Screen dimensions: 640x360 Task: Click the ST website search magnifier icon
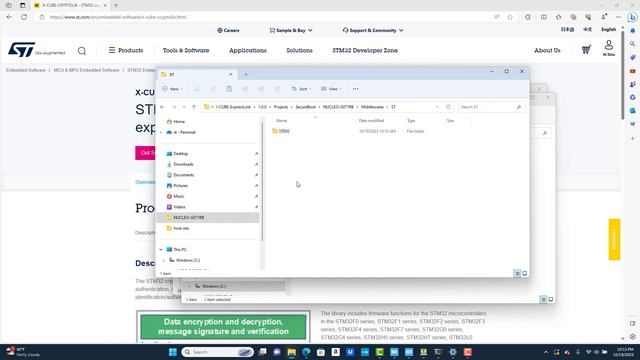pos(82,51)
